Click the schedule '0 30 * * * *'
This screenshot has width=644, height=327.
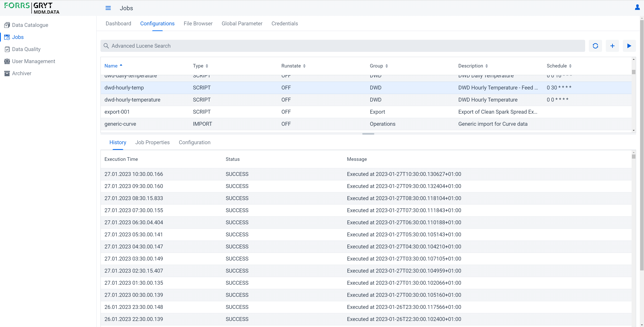[559, 88]
